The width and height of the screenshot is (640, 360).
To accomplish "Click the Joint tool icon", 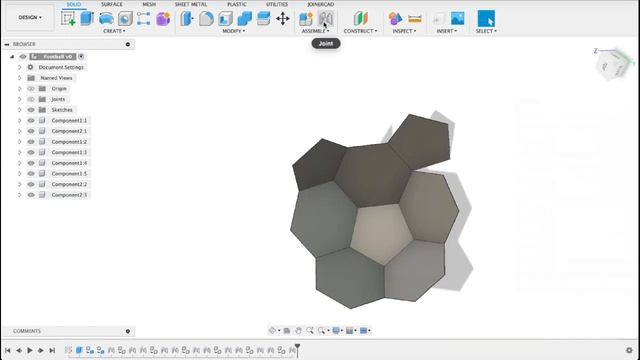I will coord(326,18).
